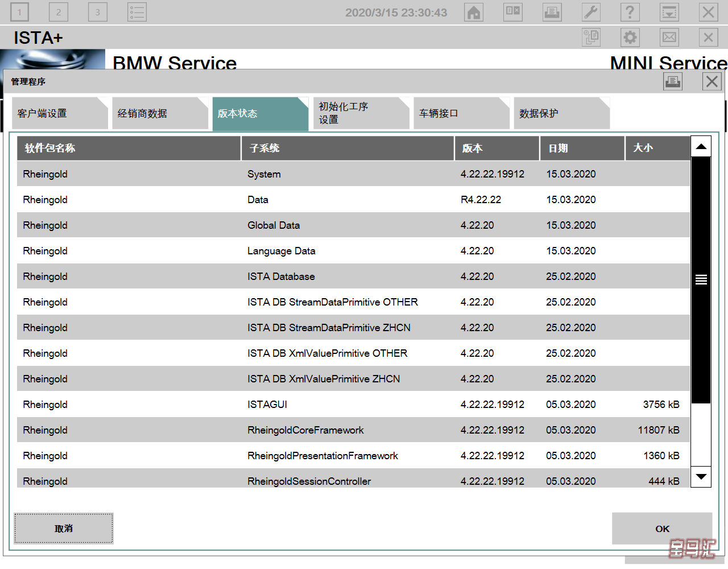Open the 初始化工序设置 tab
728x569 pixels.
pos(361,113)
